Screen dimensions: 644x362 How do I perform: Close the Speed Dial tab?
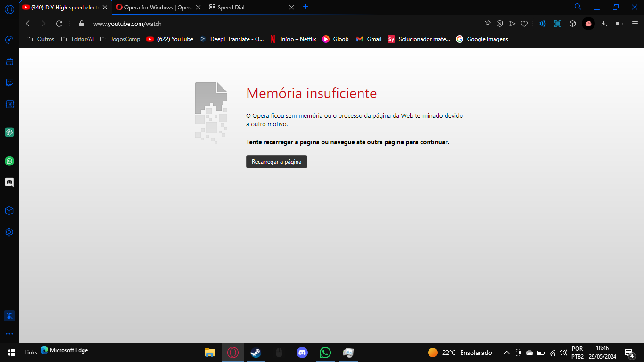pyautogui.click(x=291, y=8)
